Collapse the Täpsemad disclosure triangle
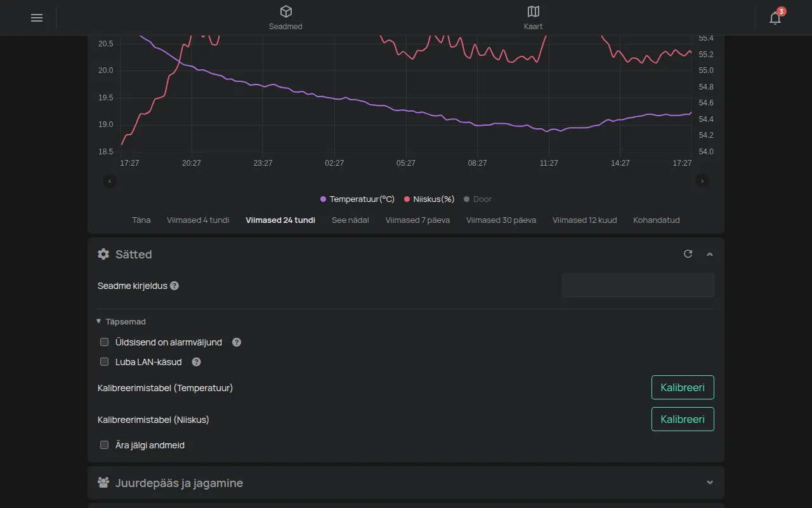812x508 pixels. point(99,321)
